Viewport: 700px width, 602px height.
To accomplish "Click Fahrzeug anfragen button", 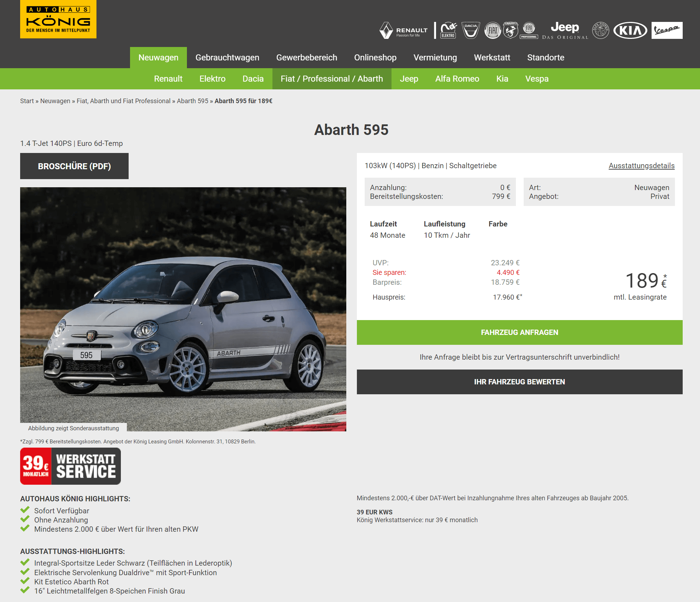I will click(519, 332).
